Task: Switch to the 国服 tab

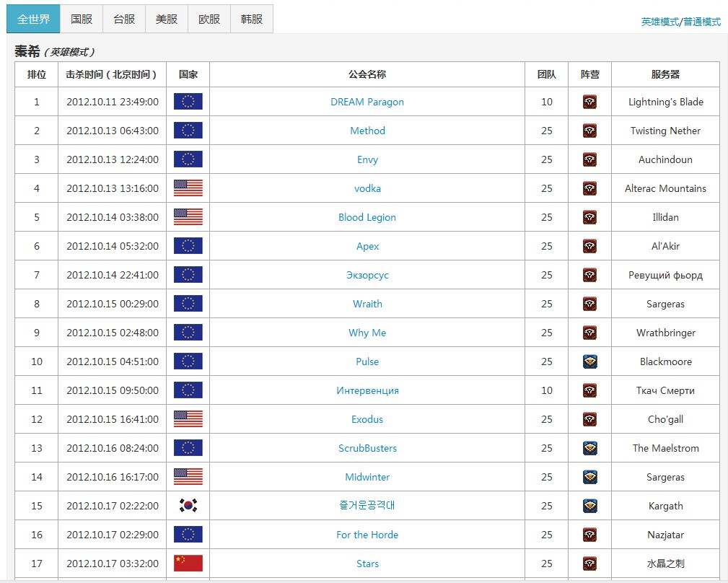Action: coord(82,19)
